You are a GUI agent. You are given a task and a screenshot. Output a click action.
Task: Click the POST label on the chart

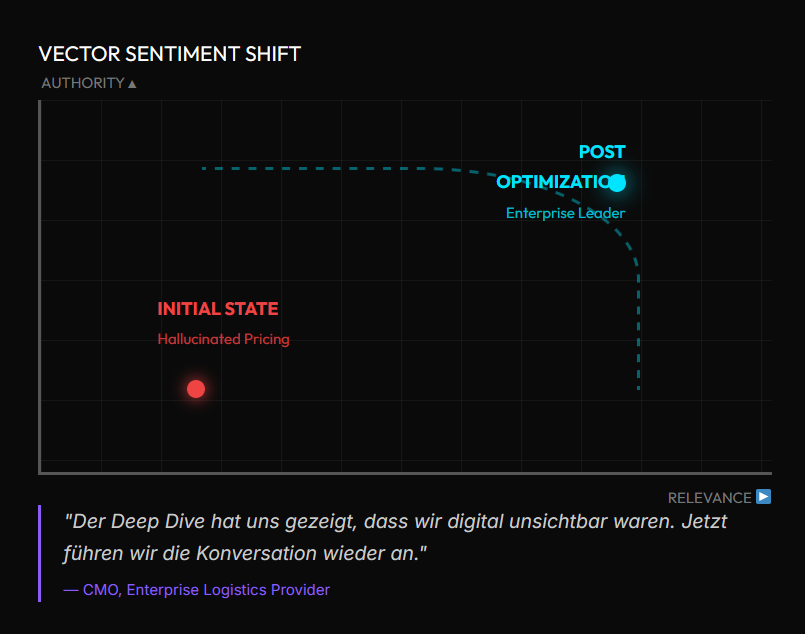(601, 152)
